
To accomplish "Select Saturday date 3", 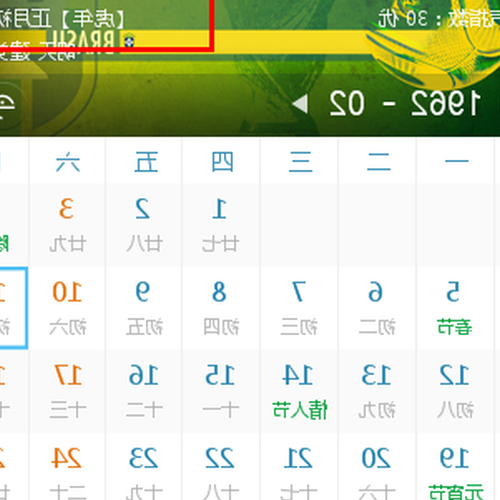I will point(67,224).
